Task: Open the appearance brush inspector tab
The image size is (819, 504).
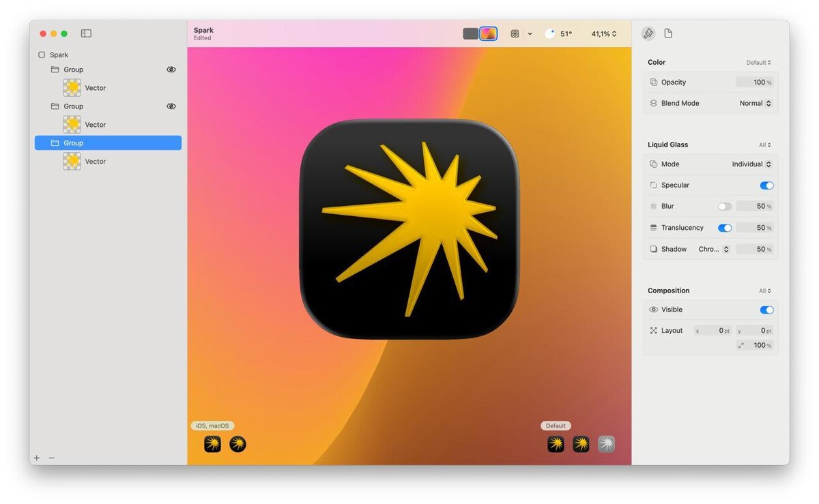Action: [x=648, y=33]
